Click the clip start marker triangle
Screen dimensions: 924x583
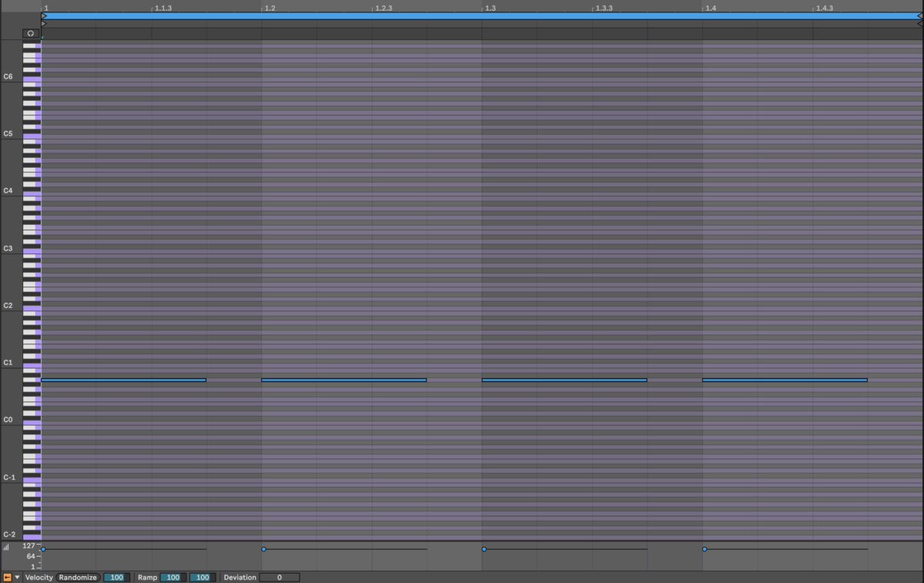click(44, 24)
